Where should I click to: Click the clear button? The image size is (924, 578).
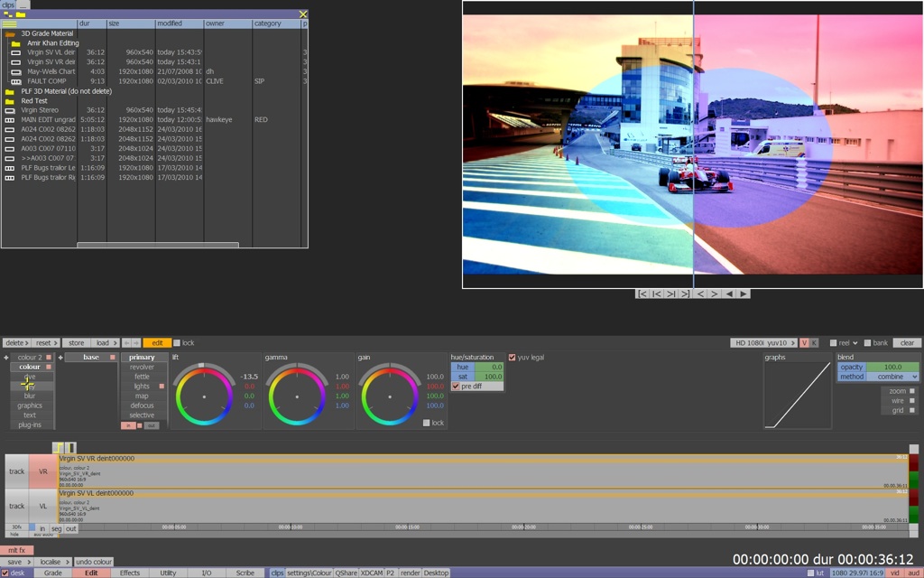coord(907,342)
